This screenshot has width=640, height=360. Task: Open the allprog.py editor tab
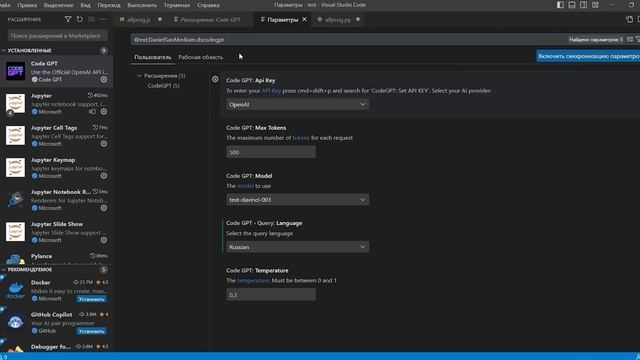pyautogui.click(x=337, y=19)
